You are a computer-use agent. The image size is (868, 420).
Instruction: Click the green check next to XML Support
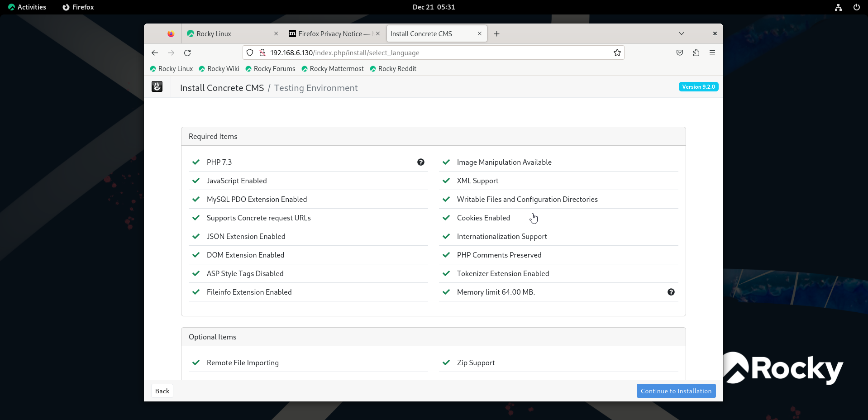pos(446,181)
